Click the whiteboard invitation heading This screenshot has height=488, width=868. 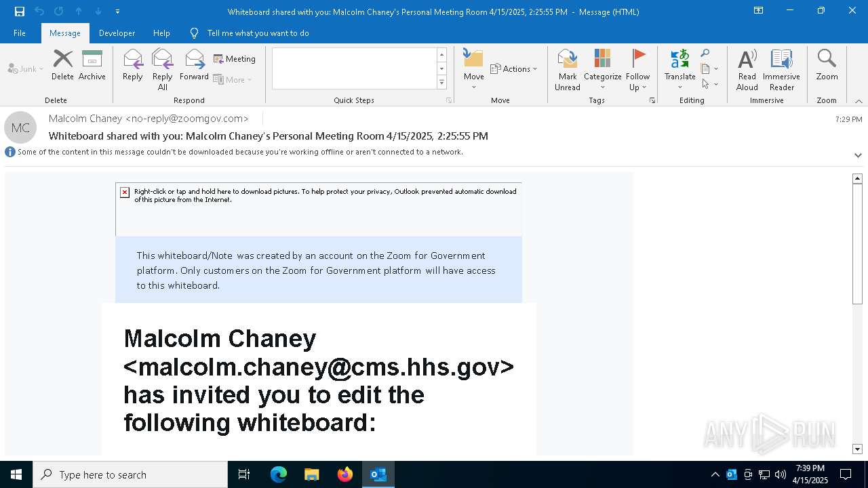319,380
